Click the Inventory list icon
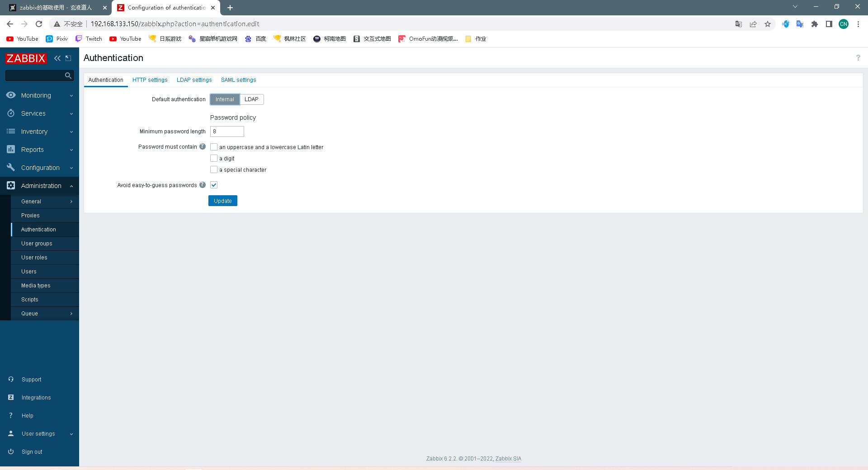Viewport: 868px width, 470px height. [11, 131]
